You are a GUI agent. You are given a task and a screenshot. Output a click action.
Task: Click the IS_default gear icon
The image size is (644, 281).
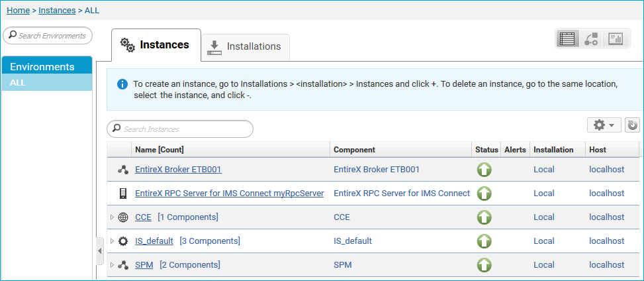click(x=123, y=241)
